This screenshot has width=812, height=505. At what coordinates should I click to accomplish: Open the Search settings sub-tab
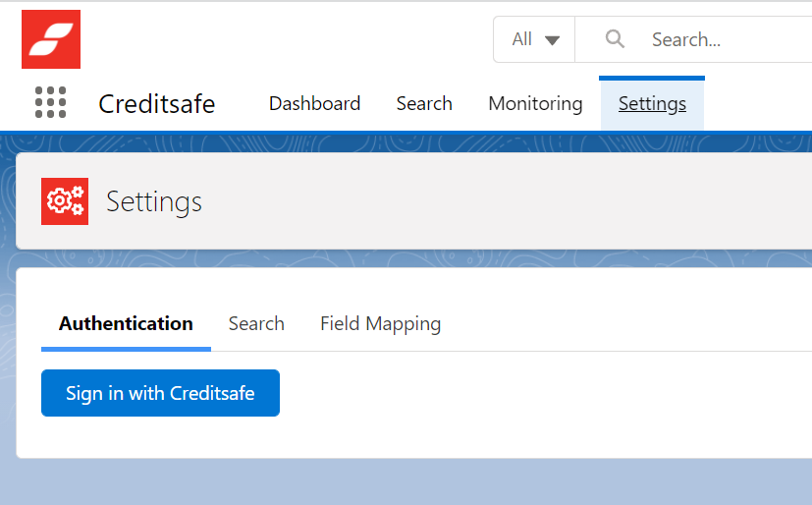[256, 323]
